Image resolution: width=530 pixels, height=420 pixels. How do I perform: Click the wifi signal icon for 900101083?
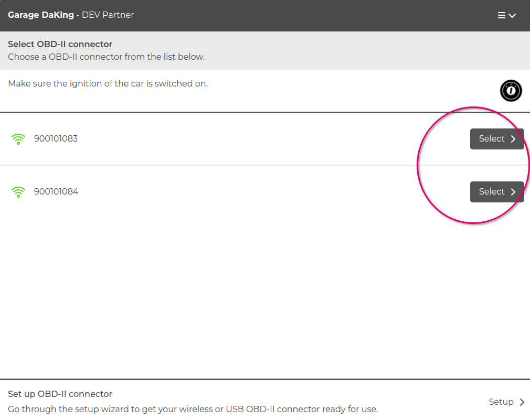click(18, 139)
